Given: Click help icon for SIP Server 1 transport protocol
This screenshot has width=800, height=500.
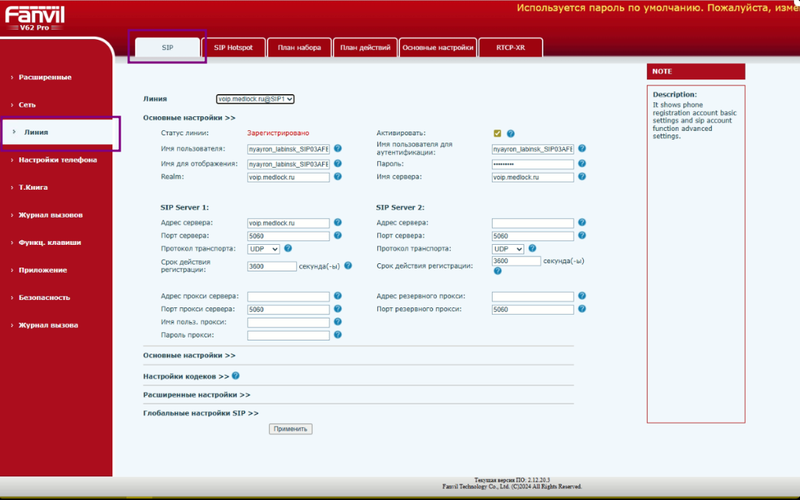Looking at the screenshot, I should pos(288,248).
